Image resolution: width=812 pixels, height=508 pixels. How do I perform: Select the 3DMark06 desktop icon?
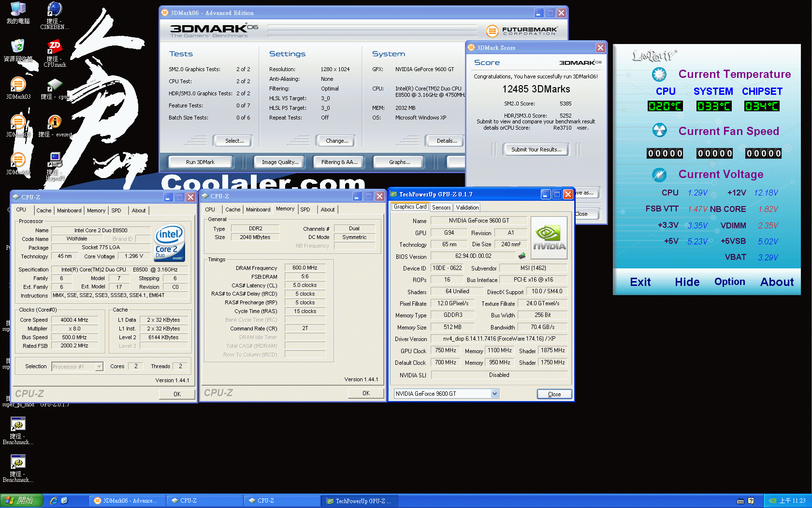point(18,164)
